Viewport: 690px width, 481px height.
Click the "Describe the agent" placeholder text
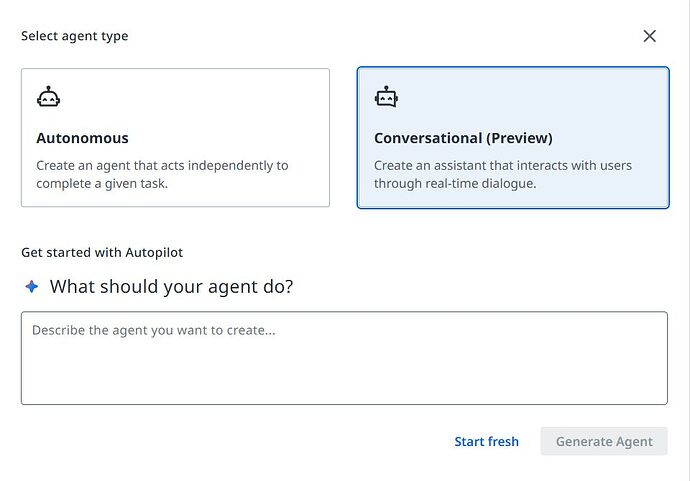coord(153,330)
